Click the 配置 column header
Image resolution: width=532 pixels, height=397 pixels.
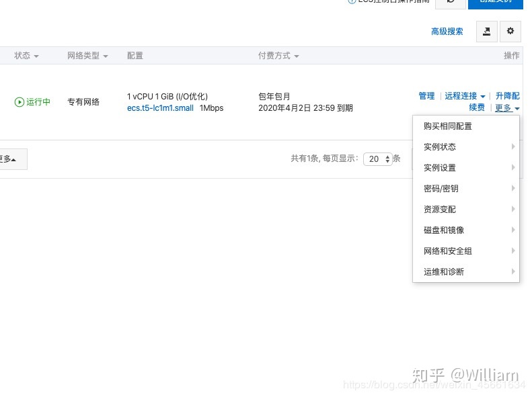click(x=135, y=56)
